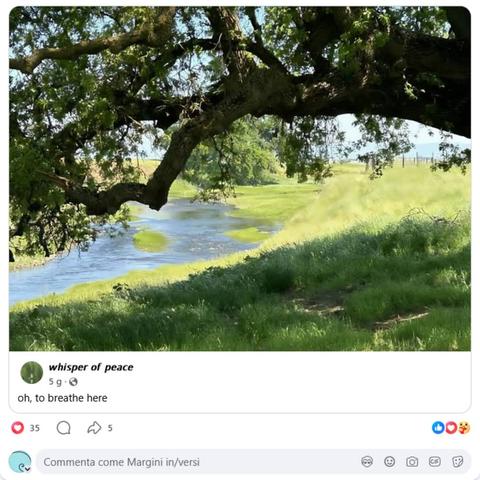Attach a photo with the camera icon
This screenshot has width=480, height=480.
(412, 462)
